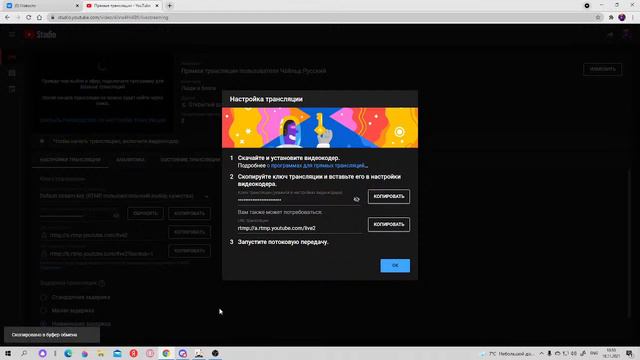
Task: Open the Chrome three-dot menu
Action: (x=633, y=18)
